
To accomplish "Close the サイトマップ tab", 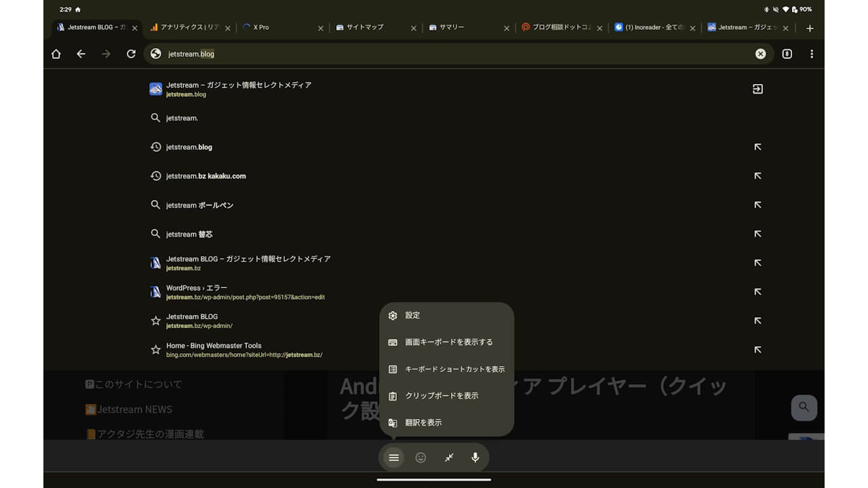I will pyautogui.click(x=414, y=28).
